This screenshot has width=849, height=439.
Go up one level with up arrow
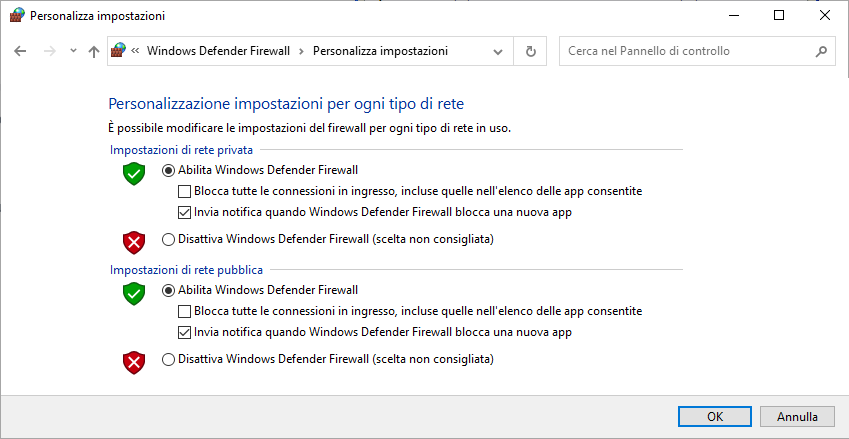click(x=94, y=51)
